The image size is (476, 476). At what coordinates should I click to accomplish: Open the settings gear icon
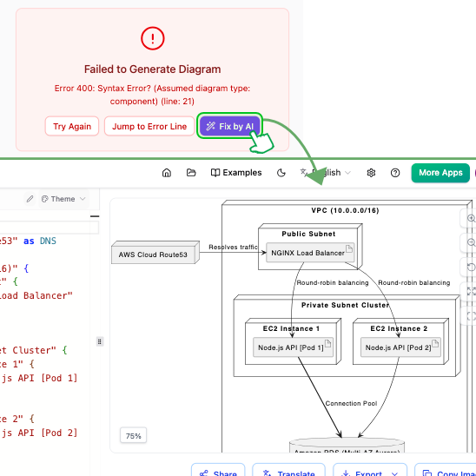pos(371,173)
